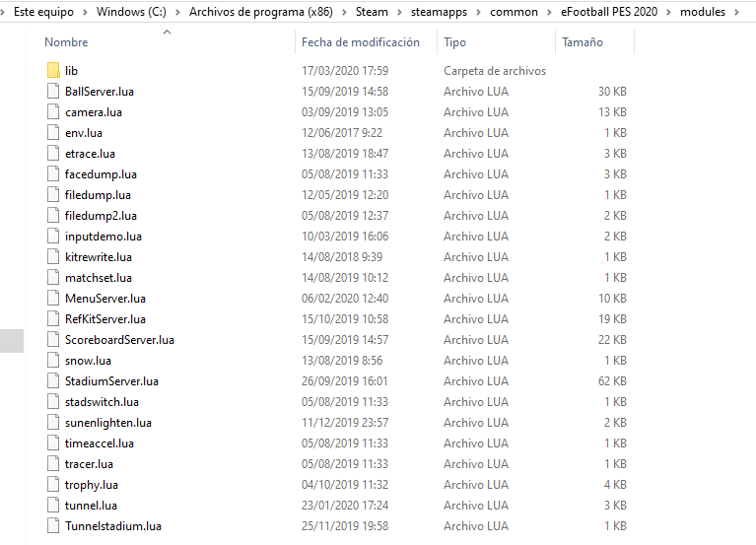The image size is (756, 545).
Task: Select the ScoreboardServer.lua file icon
Action: tap(53, 340)
